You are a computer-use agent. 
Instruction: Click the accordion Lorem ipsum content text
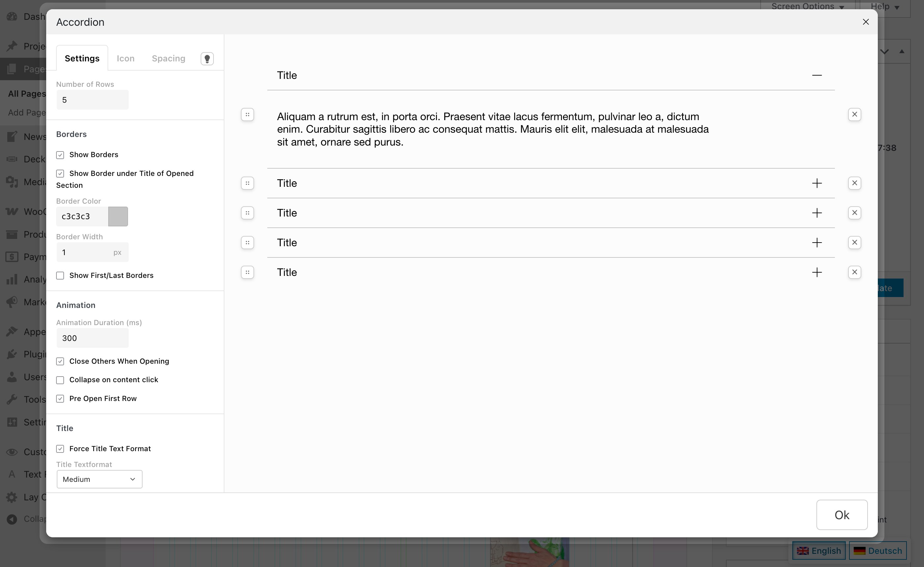[x=493, y=129]
